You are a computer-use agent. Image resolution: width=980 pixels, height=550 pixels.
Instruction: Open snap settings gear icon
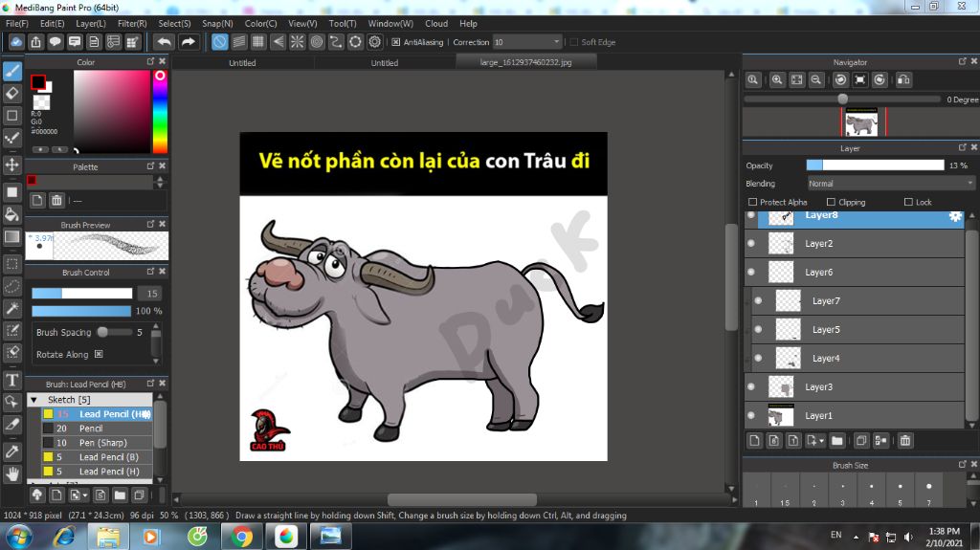[x=374, y=42]
